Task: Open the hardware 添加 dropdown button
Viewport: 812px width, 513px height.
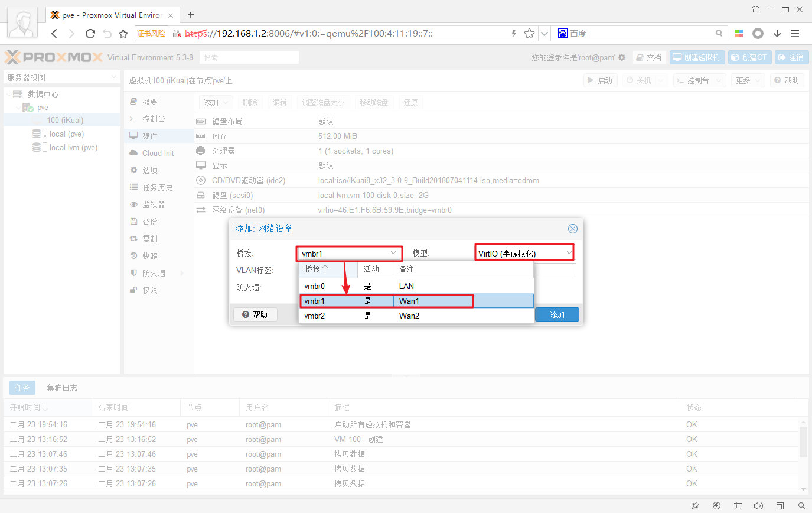Action: [x=216, y=102]
